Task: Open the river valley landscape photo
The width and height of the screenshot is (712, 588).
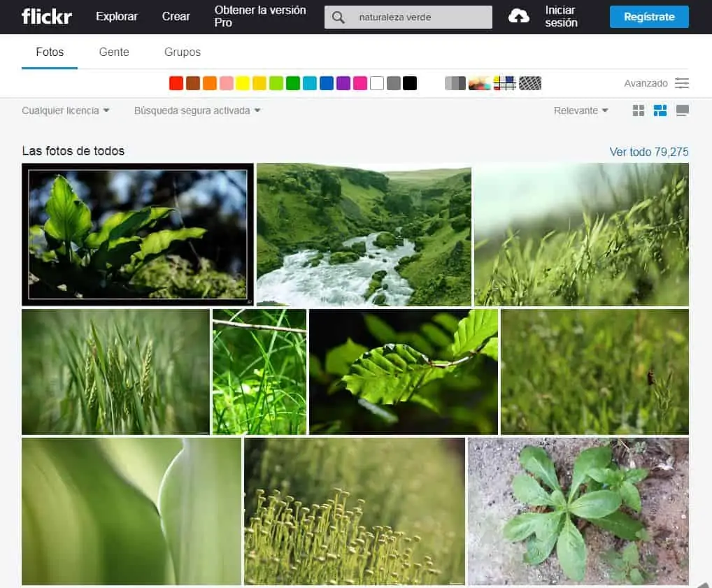Action: [x=364, y=234]
